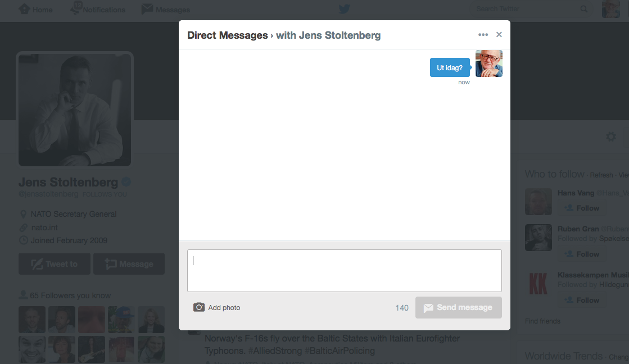The width and height of the screenshot is (629, 364).
Task: Click the Joined February 2009 text
Action: (69, 240)
